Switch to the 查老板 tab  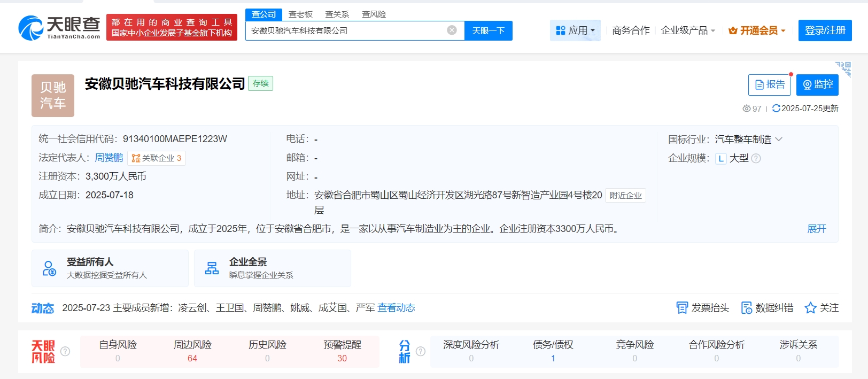coord(300,14)
